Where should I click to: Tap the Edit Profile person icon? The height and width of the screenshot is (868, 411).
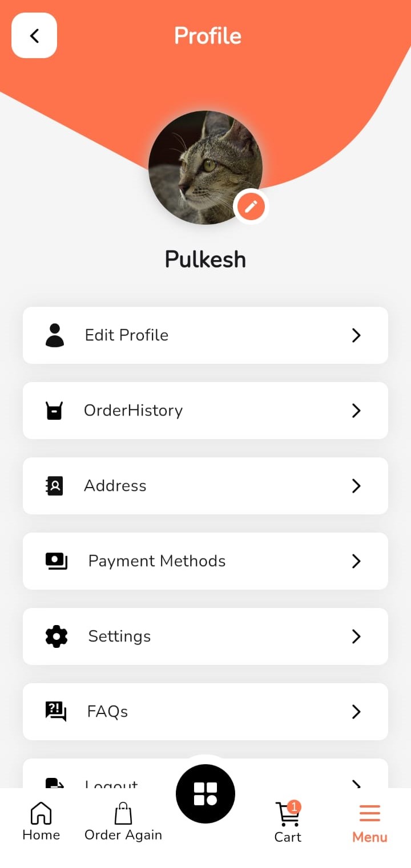pyautogui.click(x=55, y=335)
